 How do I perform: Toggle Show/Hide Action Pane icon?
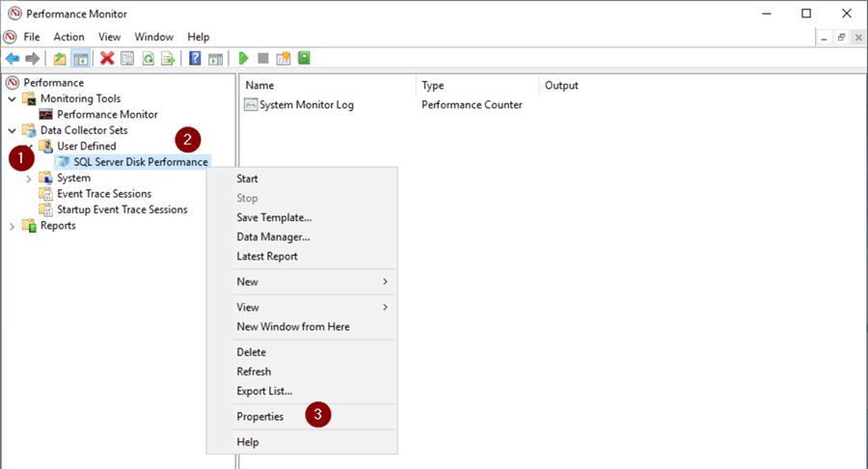pyautogui.click(x=215, y=58)
